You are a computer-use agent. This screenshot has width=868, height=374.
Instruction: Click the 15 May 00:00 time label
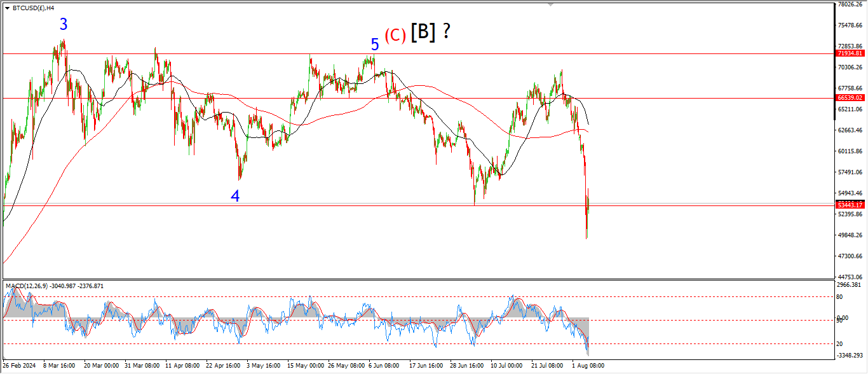305,366
